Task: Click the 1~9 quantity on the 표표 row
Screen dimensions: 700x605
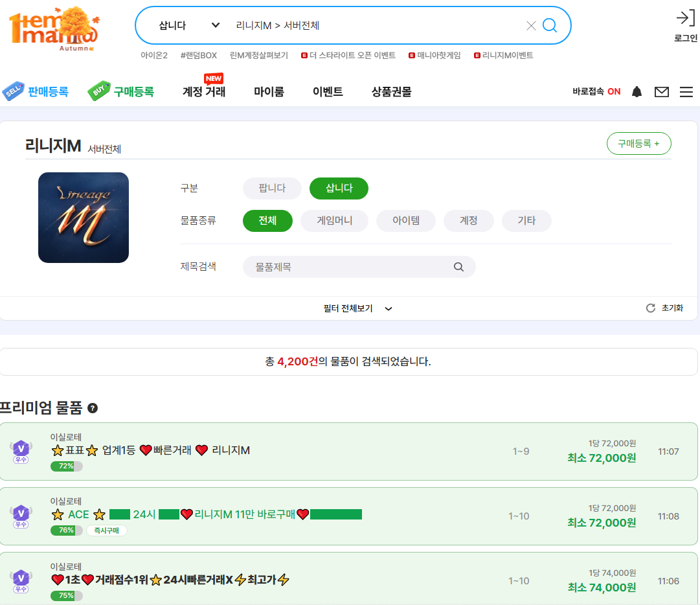Action: click(521, 451)
